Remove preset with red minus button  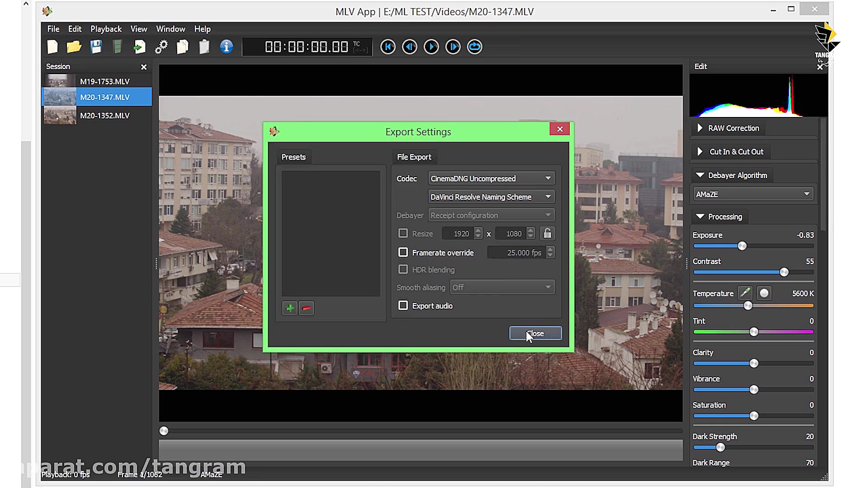[307, 308]
